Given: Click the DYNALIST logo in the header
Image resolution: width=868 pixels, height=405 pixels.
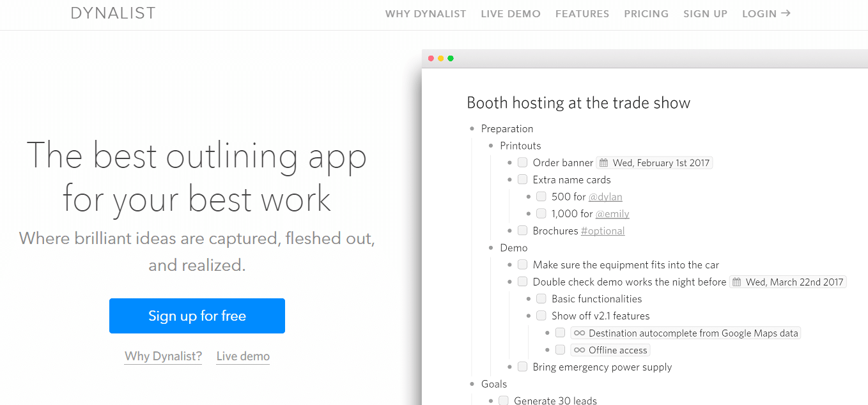Looking at the screenshot, I should [113, 13].
